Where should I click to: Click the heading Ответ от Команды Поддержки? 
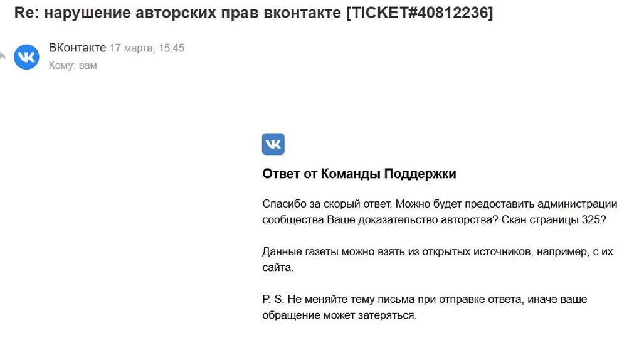tap(359, 174)
